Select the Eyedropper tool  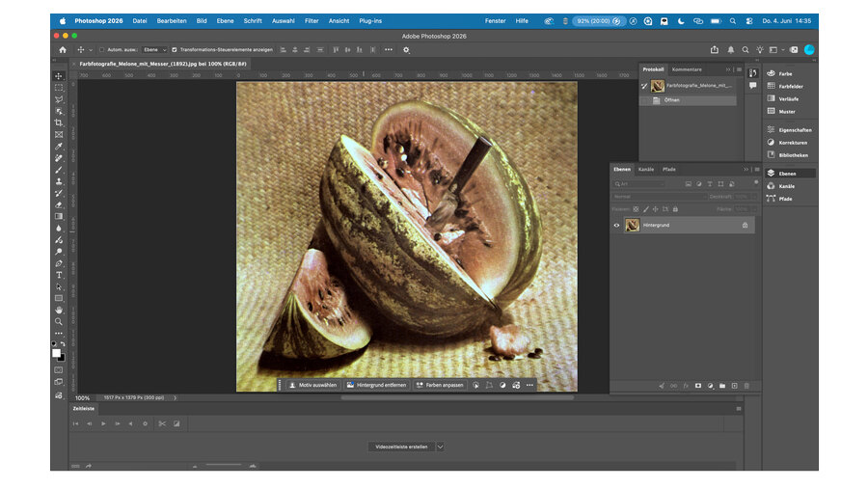(59, 146)
